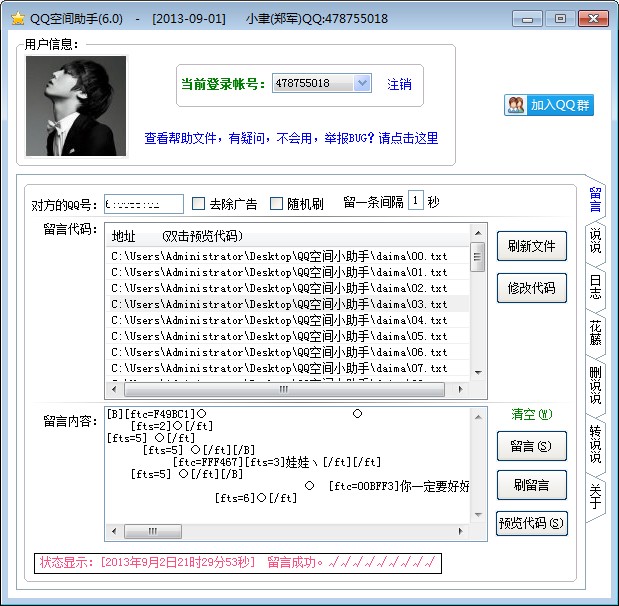
Task: Click the group icon on the 加入QQ群 button
Action: (516, 105)
